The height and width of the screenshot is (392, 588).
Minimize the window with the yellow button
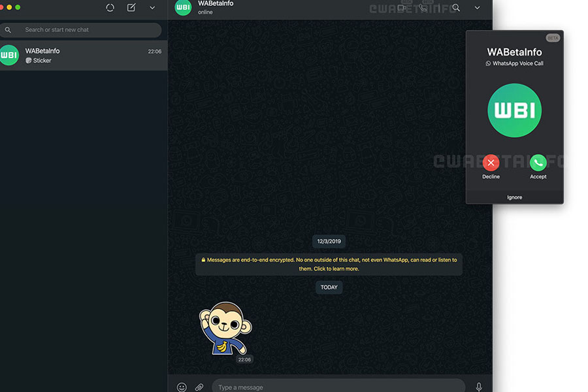9,7
